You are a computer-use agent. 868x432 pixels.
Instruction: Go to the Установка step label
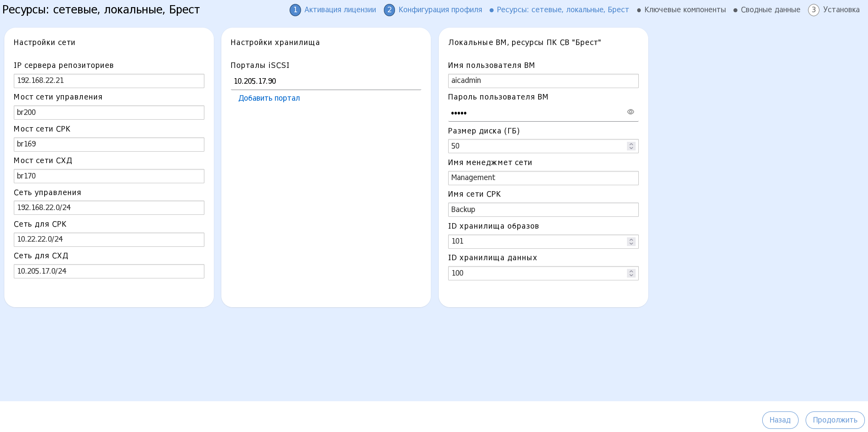tap(841, 10)
